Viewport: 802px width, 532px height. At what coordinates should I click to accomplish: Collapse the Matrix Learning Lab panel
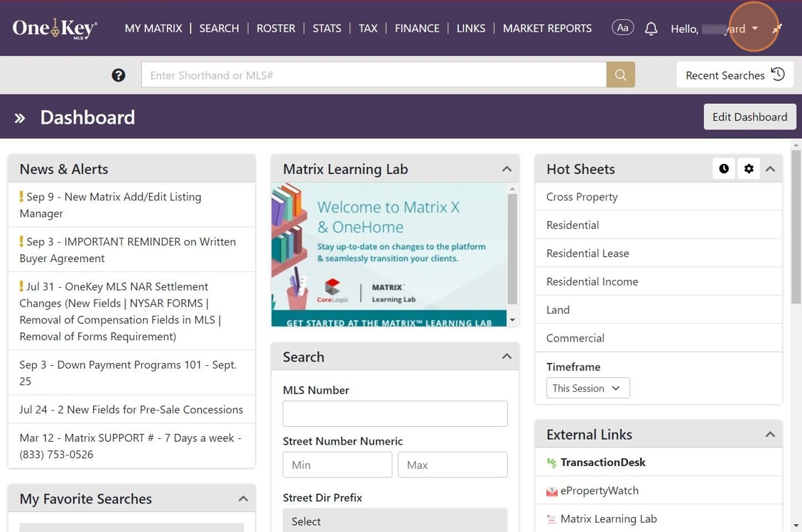pos(507,169)
